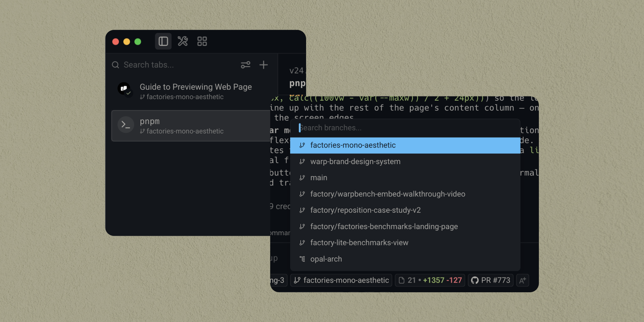Switch to the main branch
644x322 pixels.
click(405, 178)
